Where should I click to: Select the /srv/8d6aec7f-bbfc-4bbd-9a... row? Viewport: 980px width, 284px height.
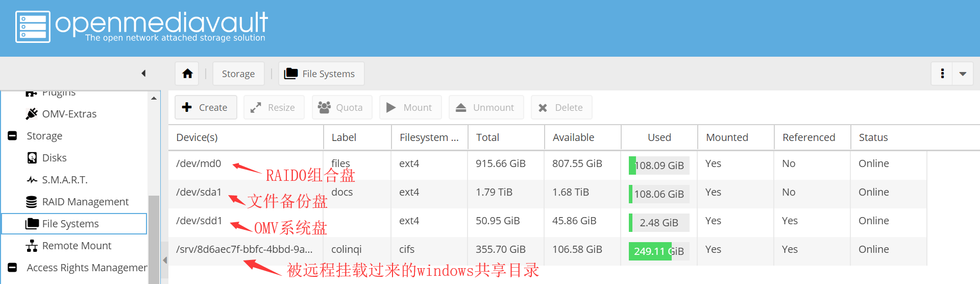[548, 251]
